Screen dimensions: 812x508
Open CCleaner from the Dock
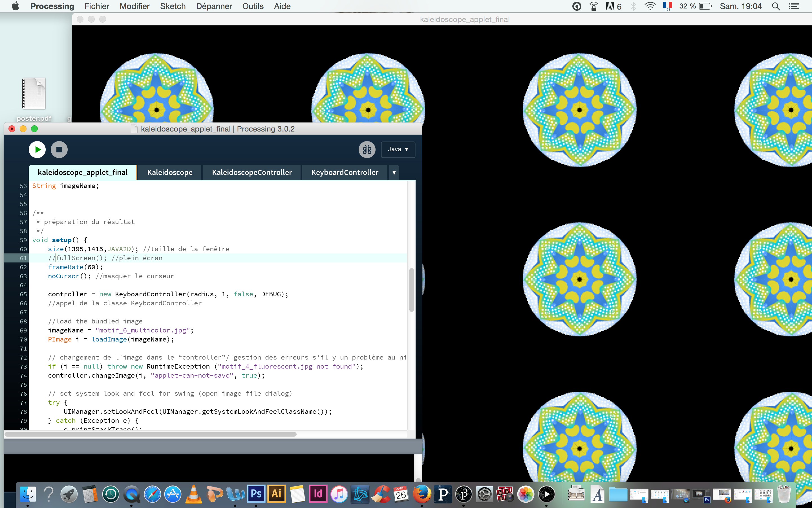coord(381,494)
